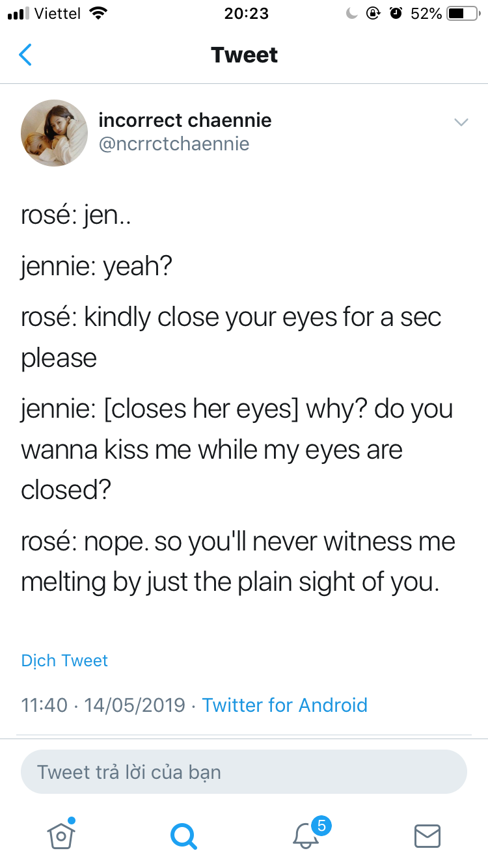Expand tweet options chevron
Screen dimensions: 488x868
pos(461,122)
